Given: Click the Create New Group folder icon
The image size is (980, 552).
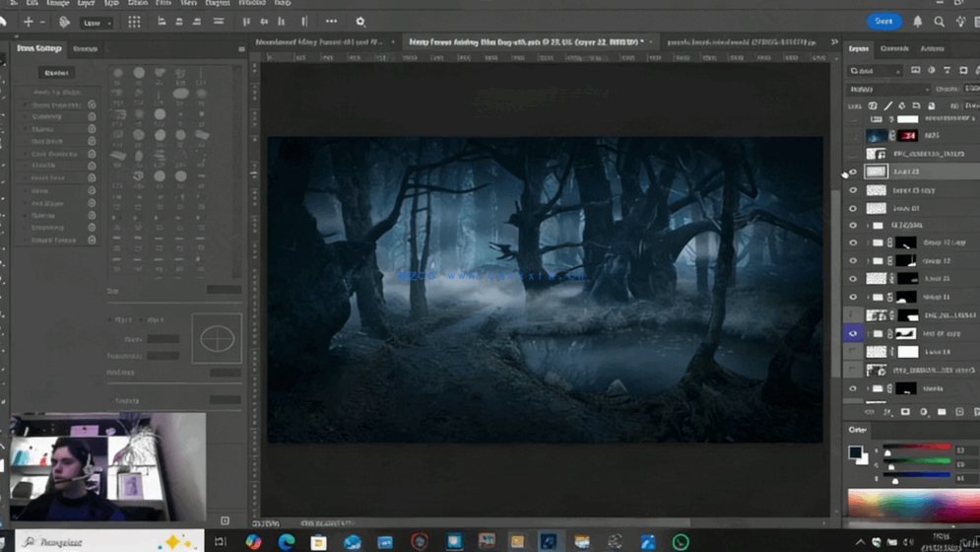Looking at the screenshot, I should pos(942,412).
